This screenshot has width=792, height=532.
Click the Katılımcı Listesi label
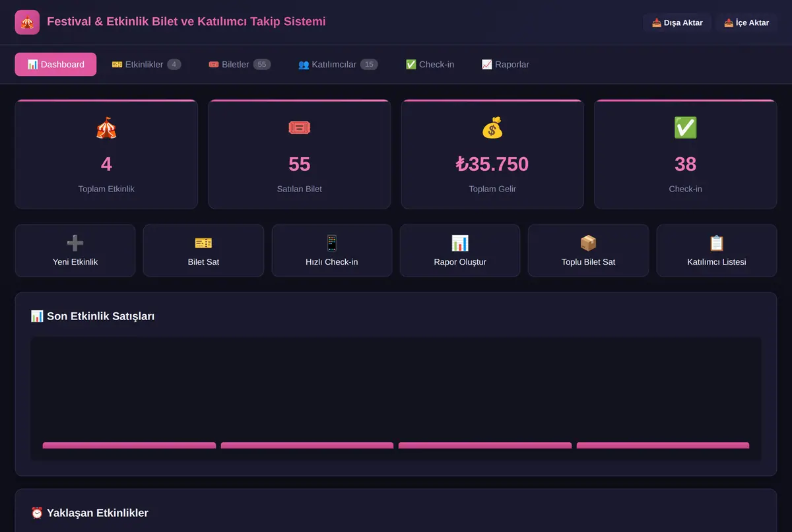coord(717,262)
